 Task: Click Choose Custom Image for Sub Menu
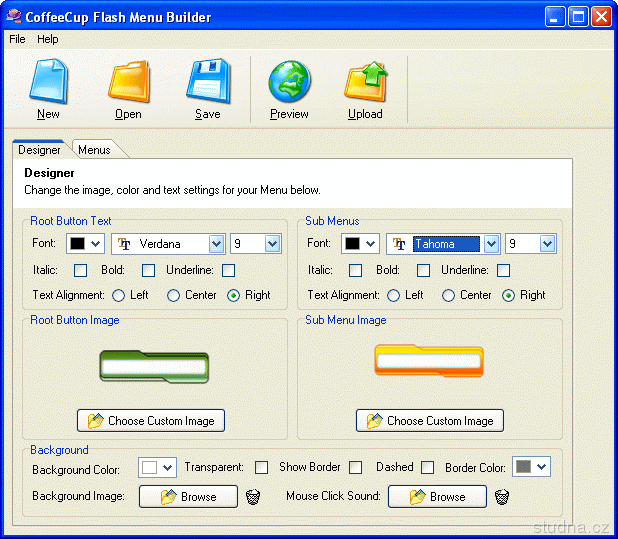coord(430,421)
